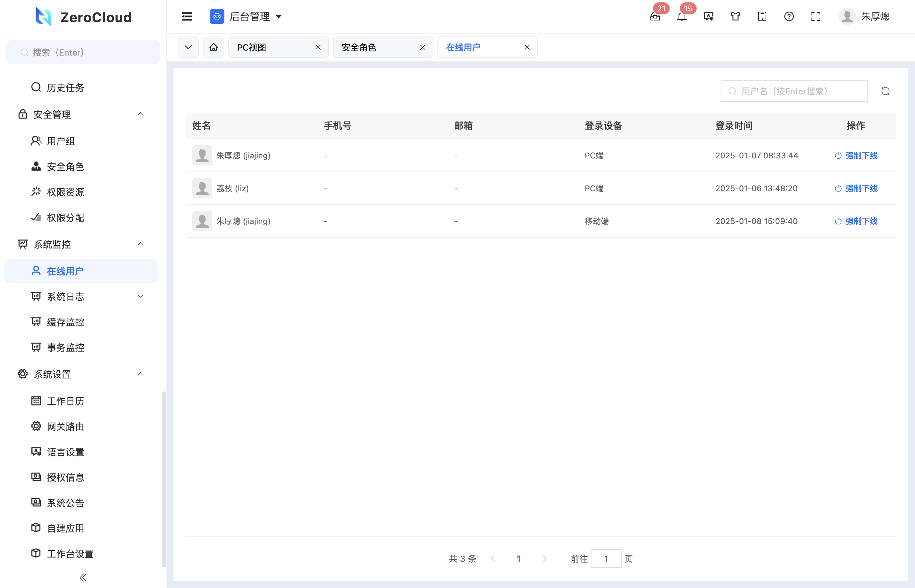Open 历史任务 in sidebar
The image size is (915, 588).
pos(81,88)
